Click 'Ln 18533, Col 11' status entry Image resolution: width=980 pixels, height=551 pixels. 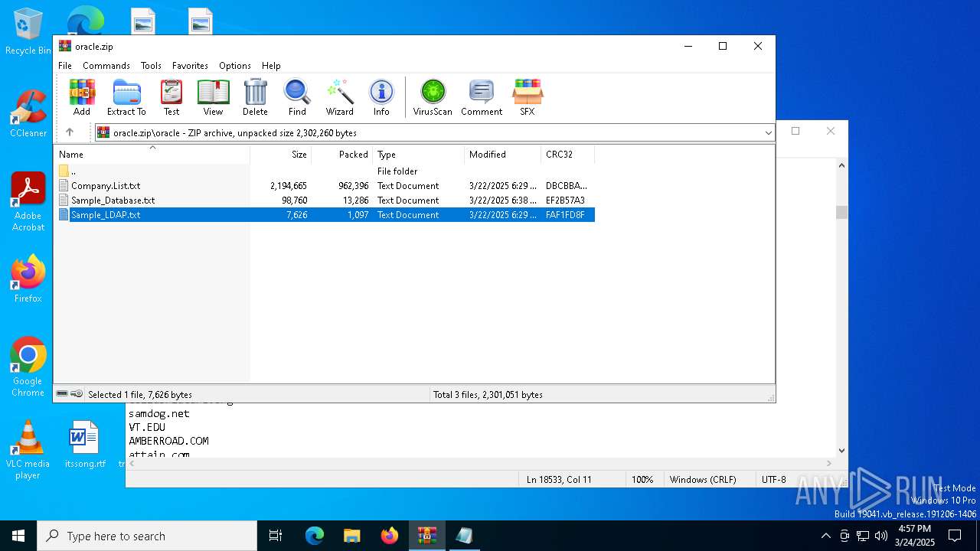pos(559,480)
